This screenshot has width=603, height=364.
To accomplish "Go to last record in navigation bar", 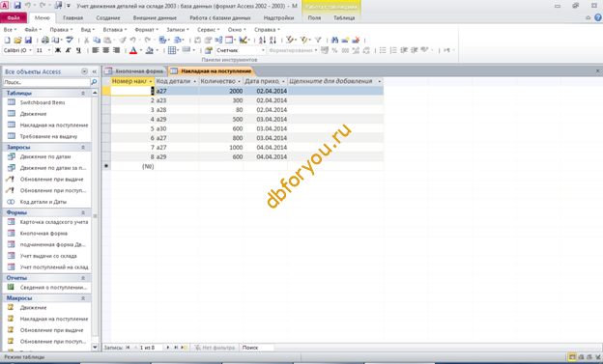I will pyautogui.click(x=176, y=348).
